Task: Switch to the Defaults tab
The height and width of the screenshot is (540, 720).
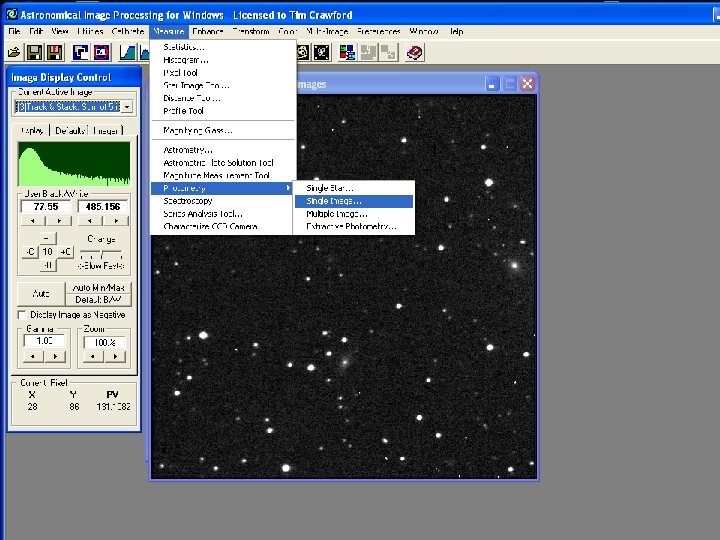Action: point(70,130)
